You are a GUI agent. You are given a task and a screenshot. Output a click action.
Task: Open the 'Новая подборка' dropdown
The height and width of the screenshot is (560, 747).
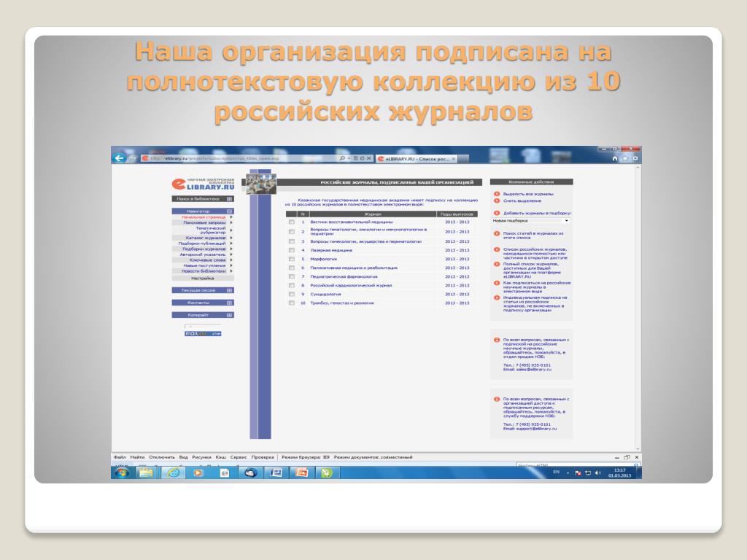pyautogui.click(x=530, y=221)
